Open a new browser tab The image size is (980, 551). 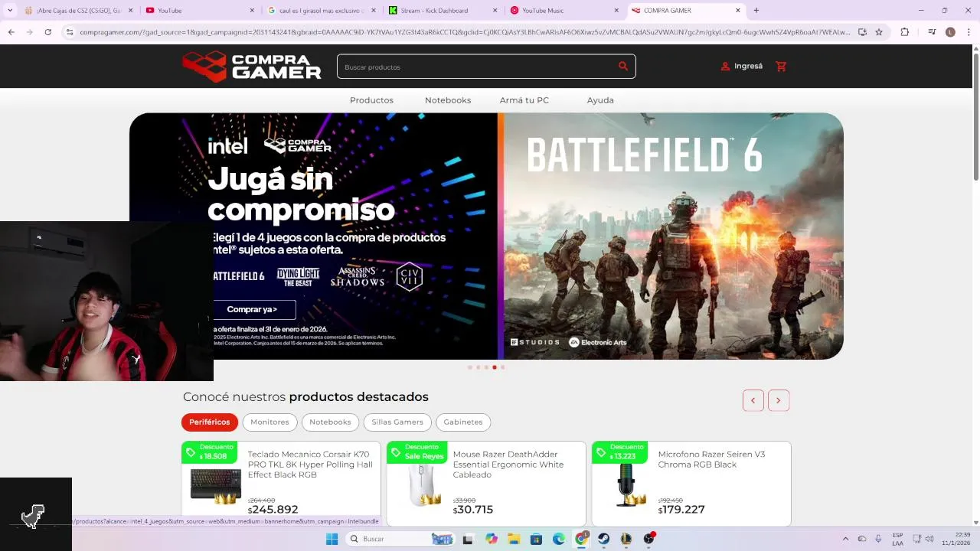coord(756,11)
